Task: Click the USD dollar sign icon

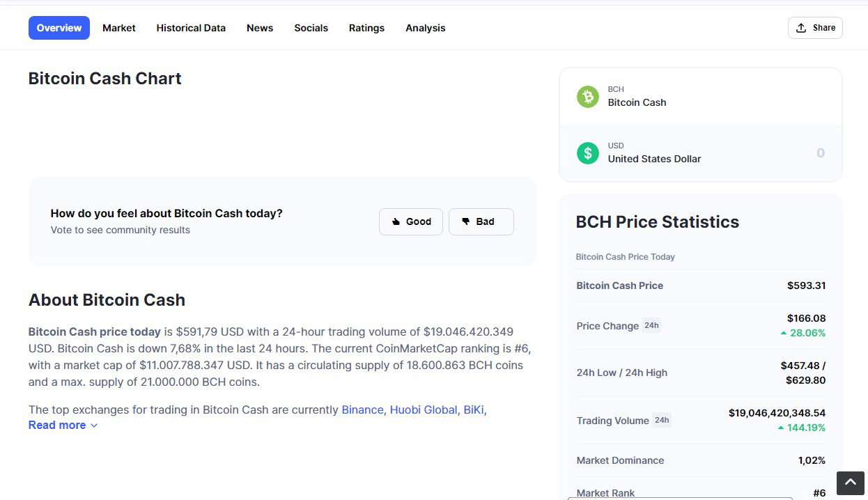Action: click(x=588, y=153)
